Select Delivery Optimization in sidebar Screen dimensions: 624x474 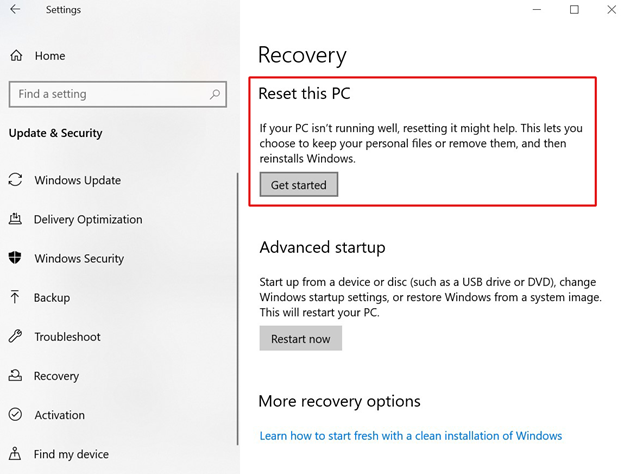[88, 219]
